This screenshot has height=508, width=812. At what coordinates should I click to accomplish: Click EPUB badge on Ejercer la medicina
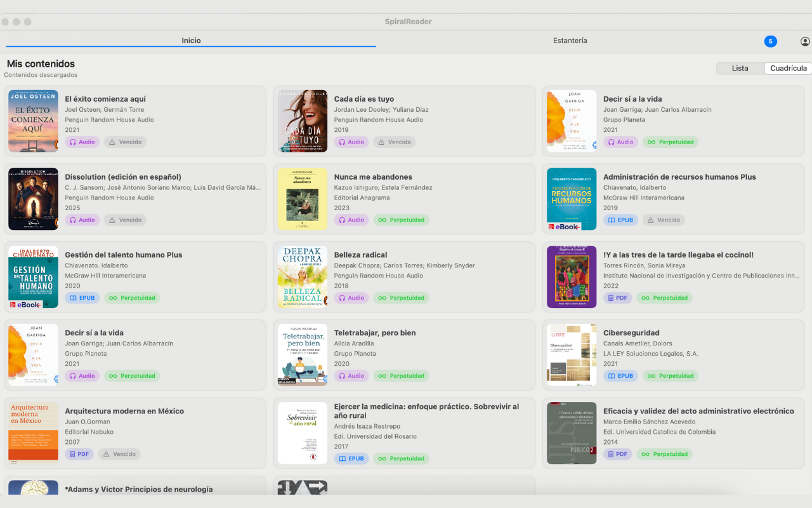tap(351, 458)
